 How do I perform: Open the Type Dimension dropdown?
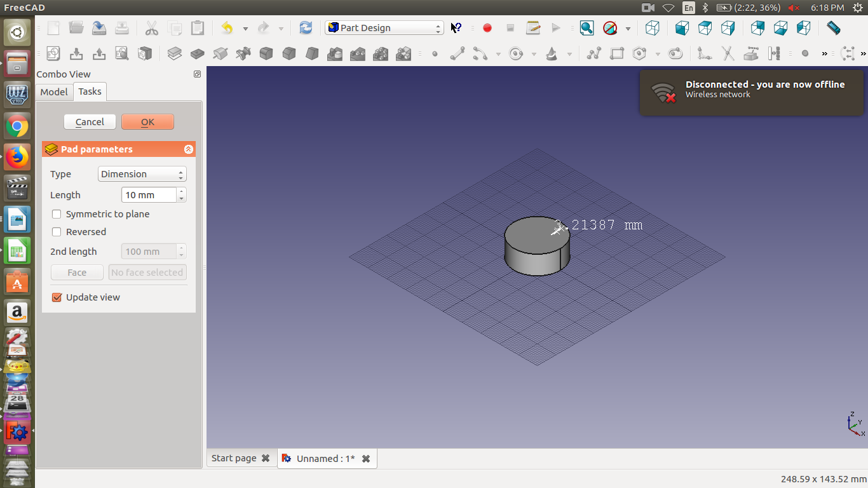coord(142,174)
